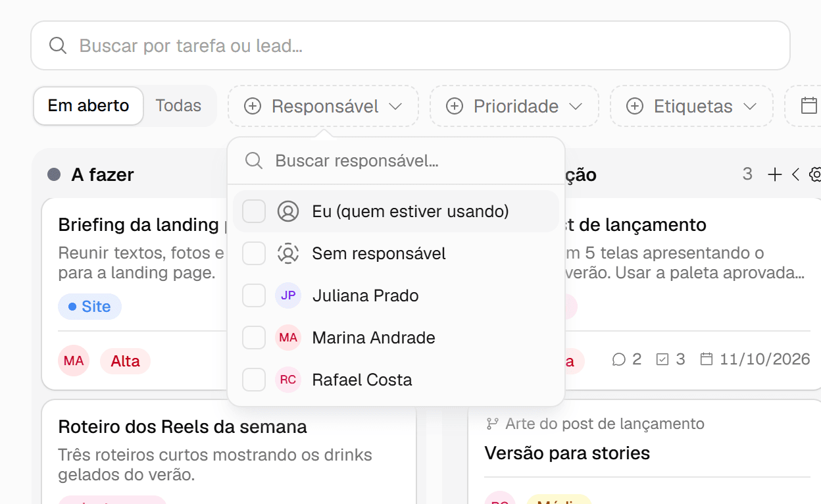Image resolution: width=821 pixels, height=504 pixels.
Task: Click the Prioridade chevron arrow
Action: [x=576, y=106]
